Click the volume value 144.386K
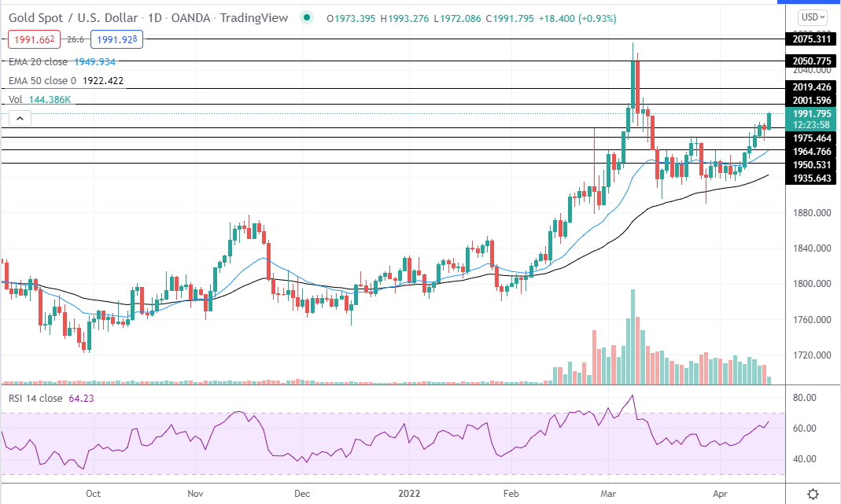This screenshot has width=841, height=504. pos(50,100)
